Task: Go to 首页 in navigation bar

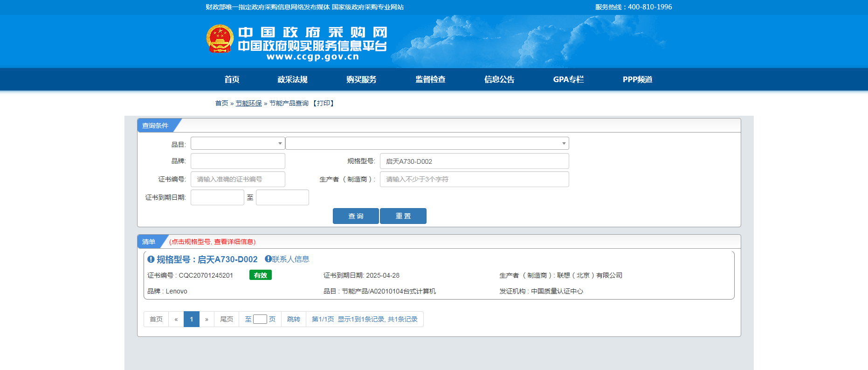Action: 232,79
